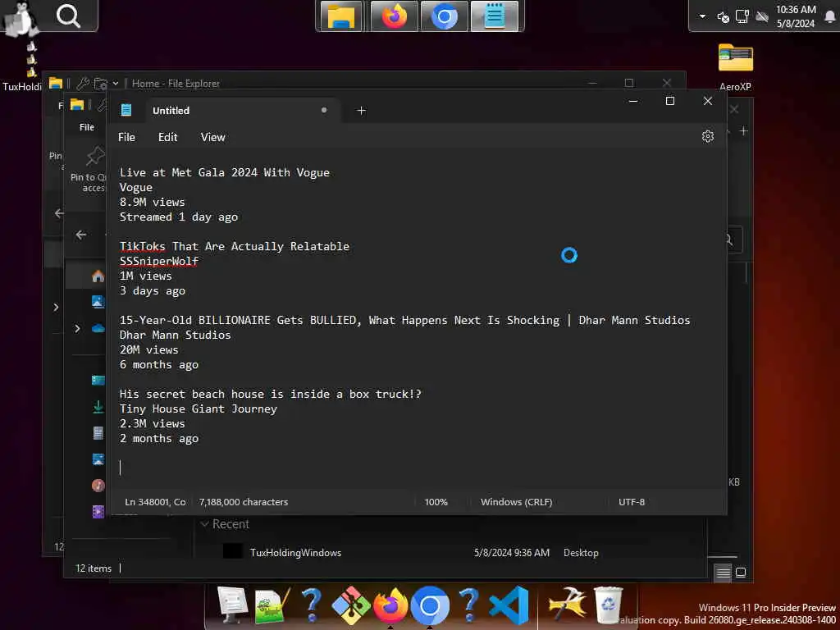The height and width of the screenshot is (630, 840).
Task: Click the line 'Tiny House Giant Journey'
Action: coord(199,409)
